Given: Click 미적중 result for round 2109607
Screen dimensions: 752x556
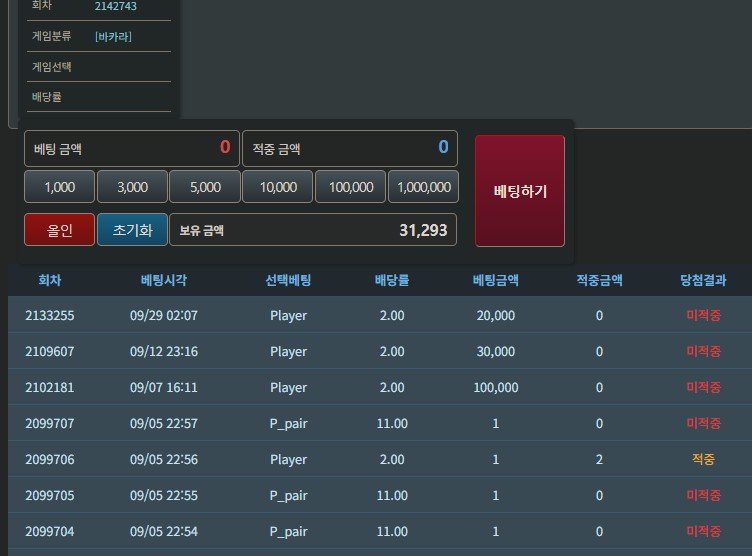Looking at the screenshot, I should tap(703, 351).
